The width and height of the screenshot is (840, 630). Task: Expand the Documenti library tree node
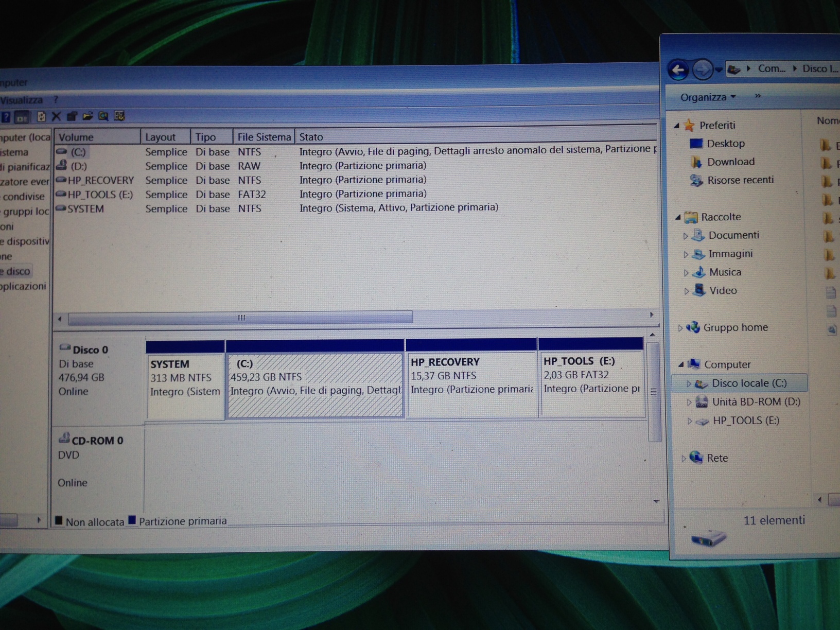685,236
